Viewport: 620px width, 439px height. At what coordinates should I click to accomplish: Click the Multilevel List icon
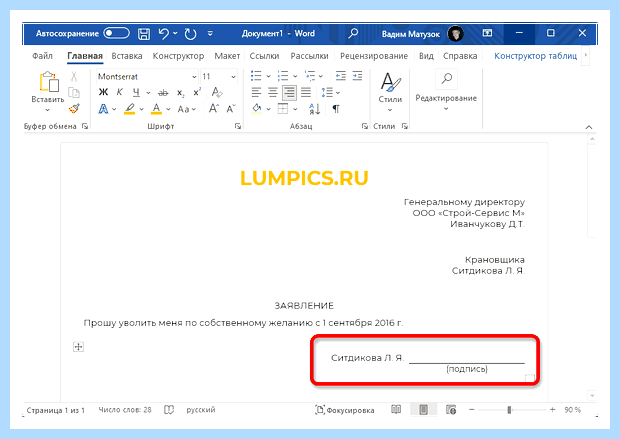pos(310,76)
